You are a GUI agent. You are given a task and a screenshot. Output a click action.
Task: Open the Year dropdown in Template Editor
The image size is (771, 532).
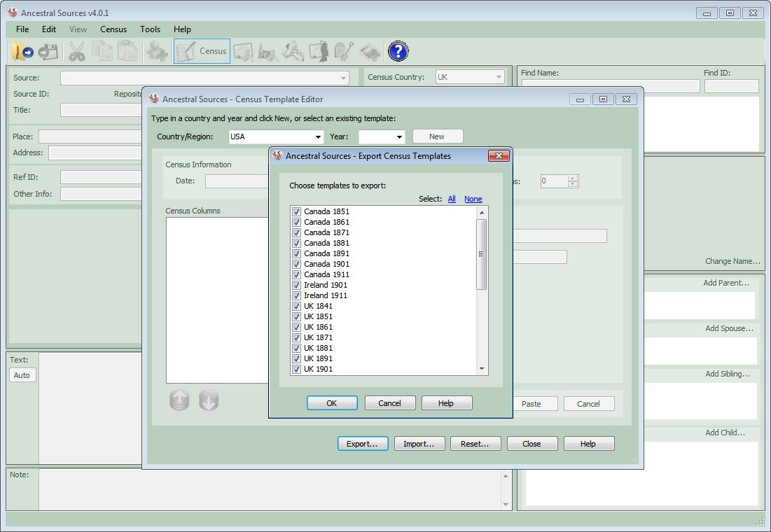click(x=399, y=136)
